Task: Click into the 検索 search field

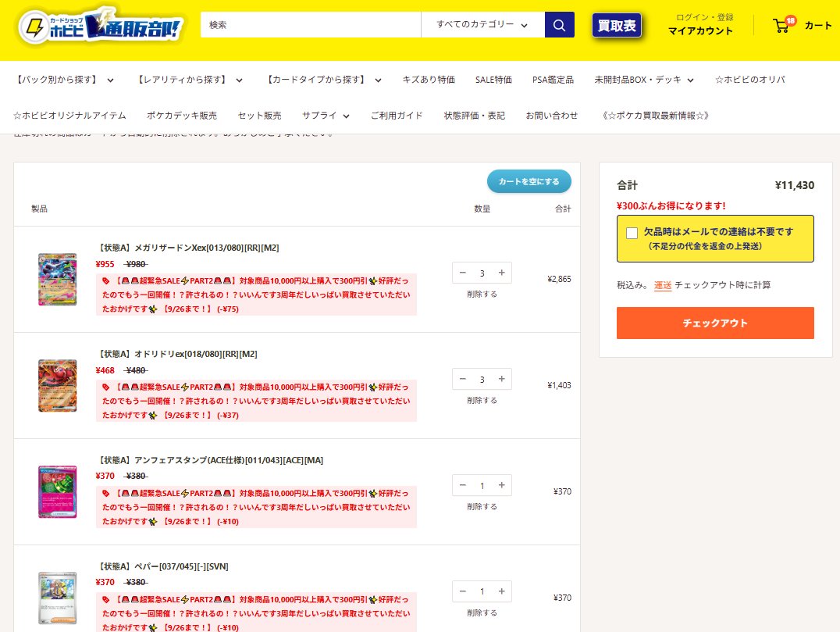Action: click(311, 25)
